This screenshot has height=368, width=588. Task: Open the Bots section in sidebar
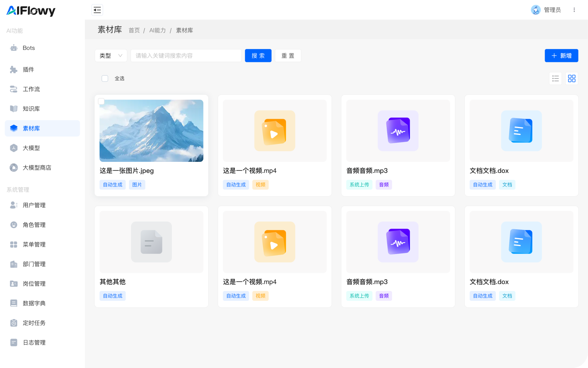tap(28, 48)
